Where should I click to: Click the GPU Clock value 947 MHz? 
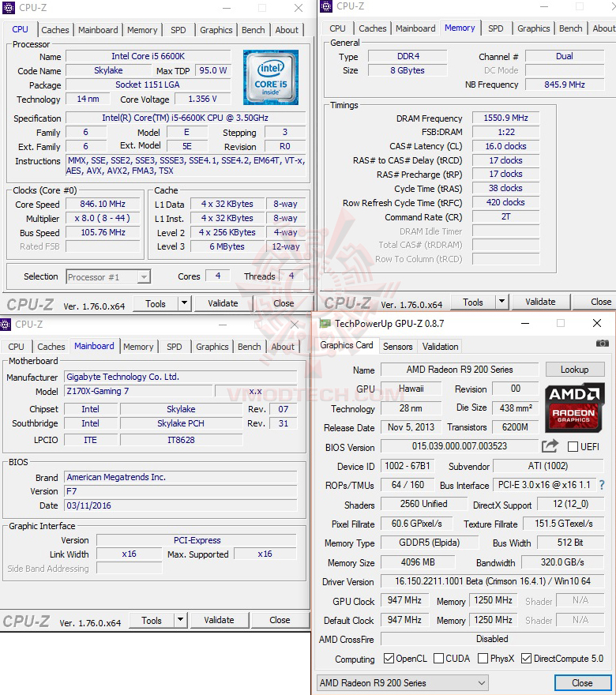click(x=404, y=600)
